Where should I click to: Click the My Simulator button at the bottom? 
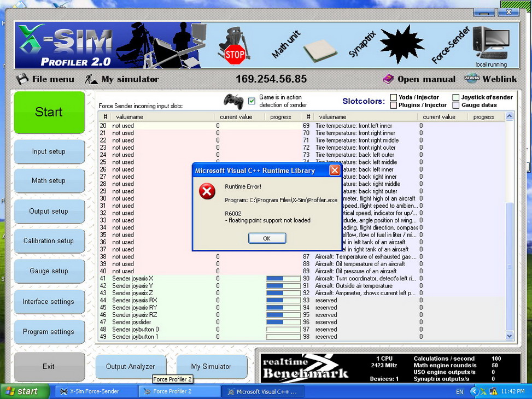click(212, 366)
